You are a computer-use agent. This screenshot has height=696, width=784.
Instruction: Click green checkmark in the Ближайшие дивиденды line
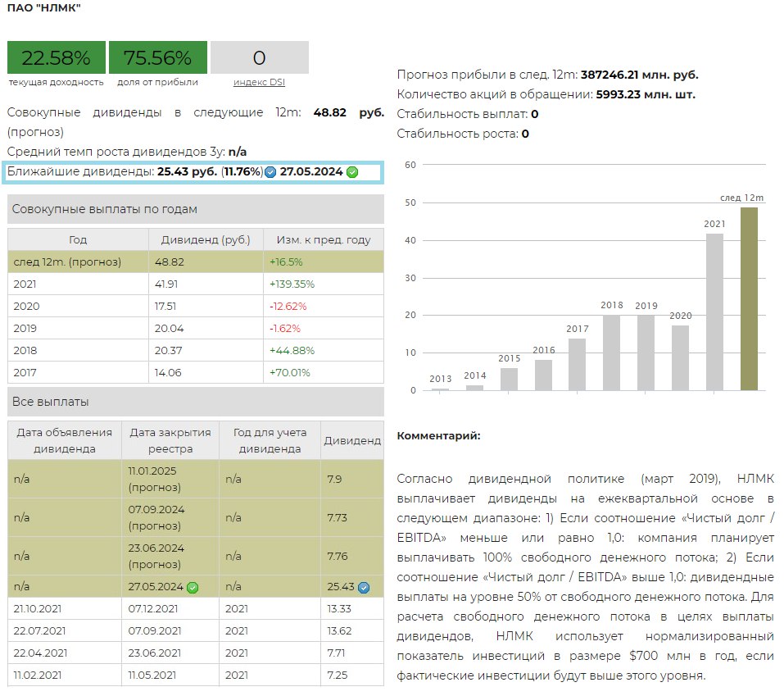tap(352, 172)
